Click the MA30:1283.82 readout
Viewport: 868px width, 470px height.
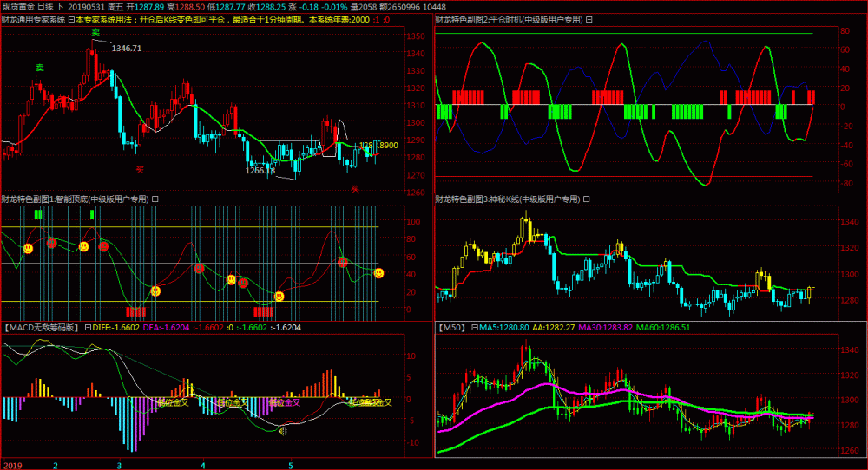(x=606, y=327)
